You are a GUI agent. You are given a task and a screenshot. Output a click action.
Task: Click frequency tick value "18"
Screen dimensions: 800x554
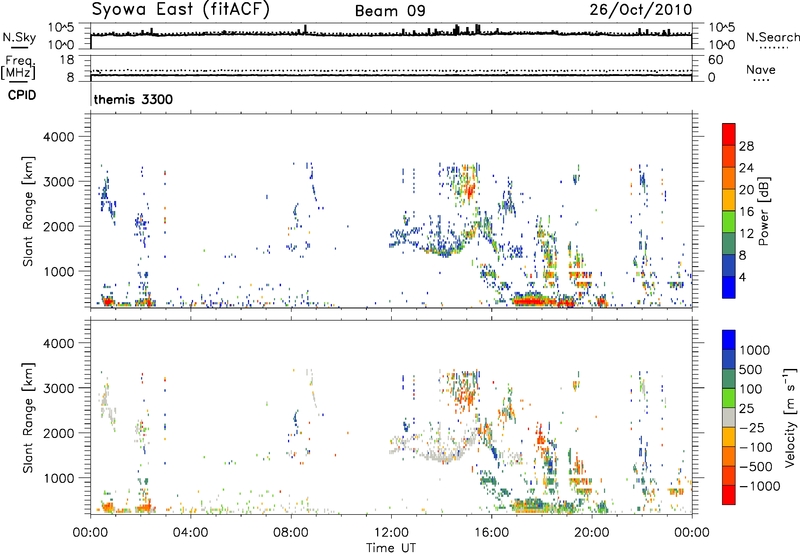(66, 60)
